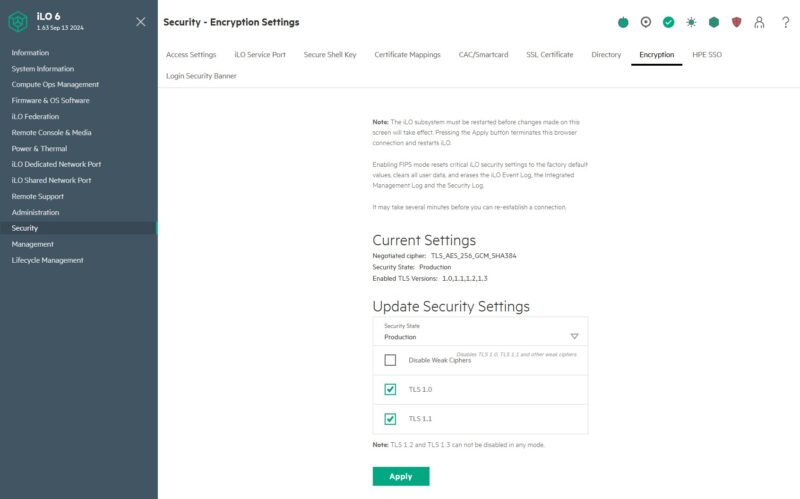The image size is (800, 499).
Task: Close the navigation sidebar with X
Action: pyautogui.click(x=141, y=21)
